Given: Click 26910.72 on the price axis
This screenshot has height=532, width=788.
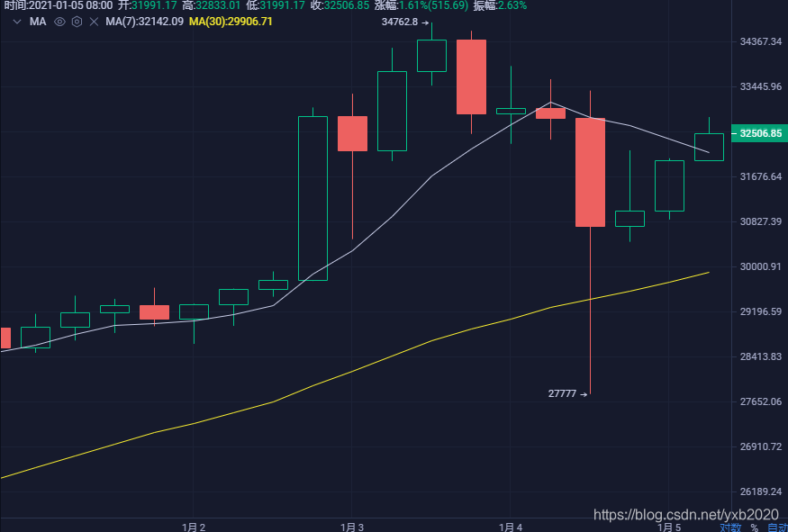Looking at the screenshot, I should click(761, 446).
